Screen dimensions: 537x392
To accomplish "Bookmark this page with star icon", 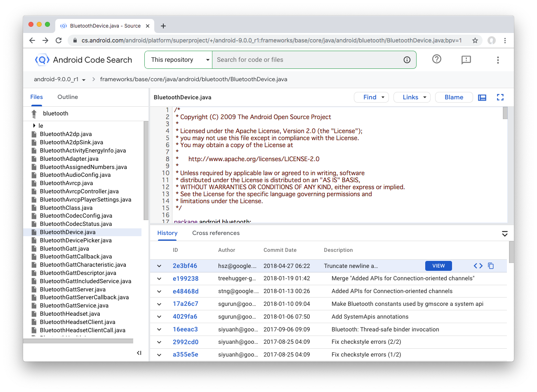I will coord(475,40).
